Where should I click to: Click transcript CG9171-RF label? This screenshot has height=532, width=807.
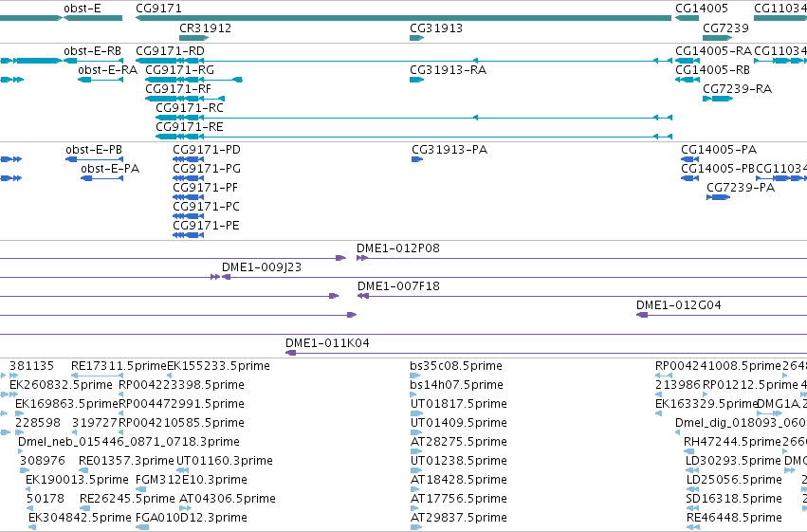[x=178, y=89]
